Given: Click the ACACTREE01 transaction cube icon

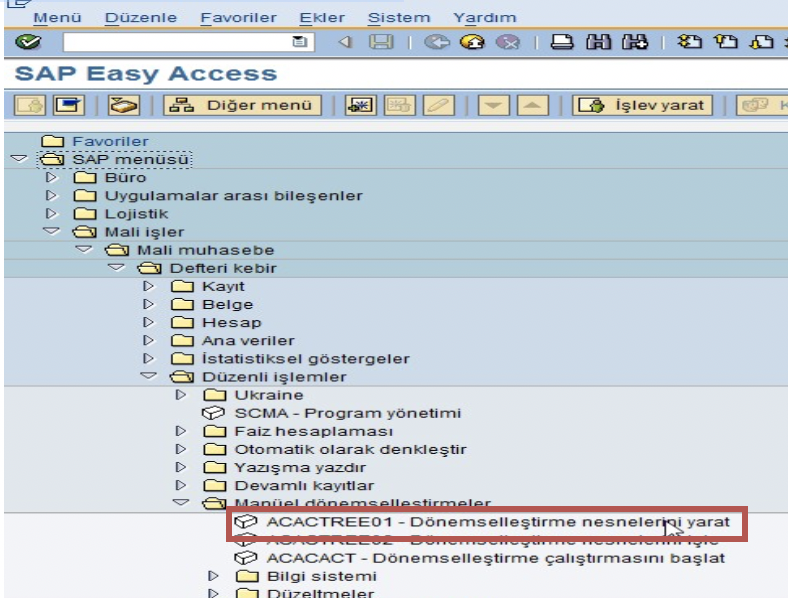Looking at the screenshot, I should pos(246,522).
